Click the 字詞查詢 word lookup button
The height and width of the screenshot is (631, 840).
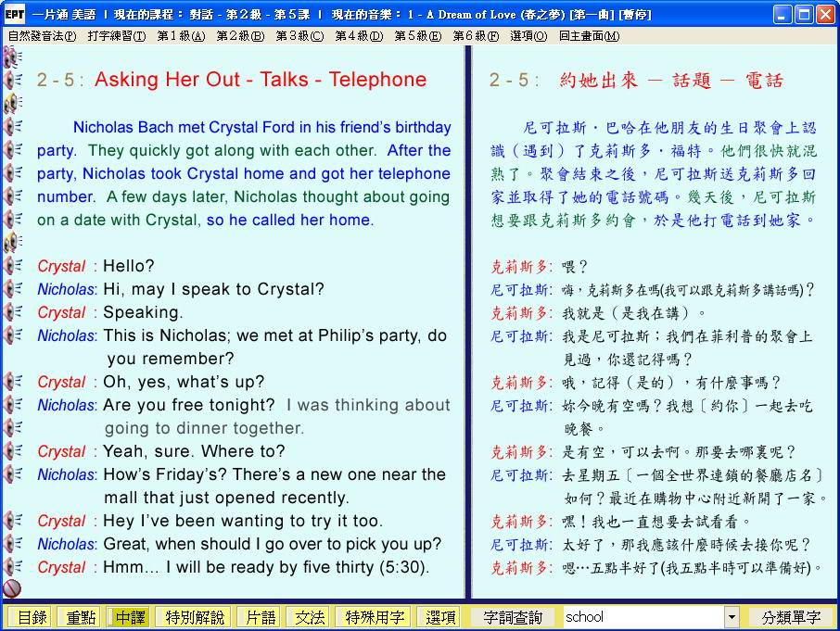point(513,617)
